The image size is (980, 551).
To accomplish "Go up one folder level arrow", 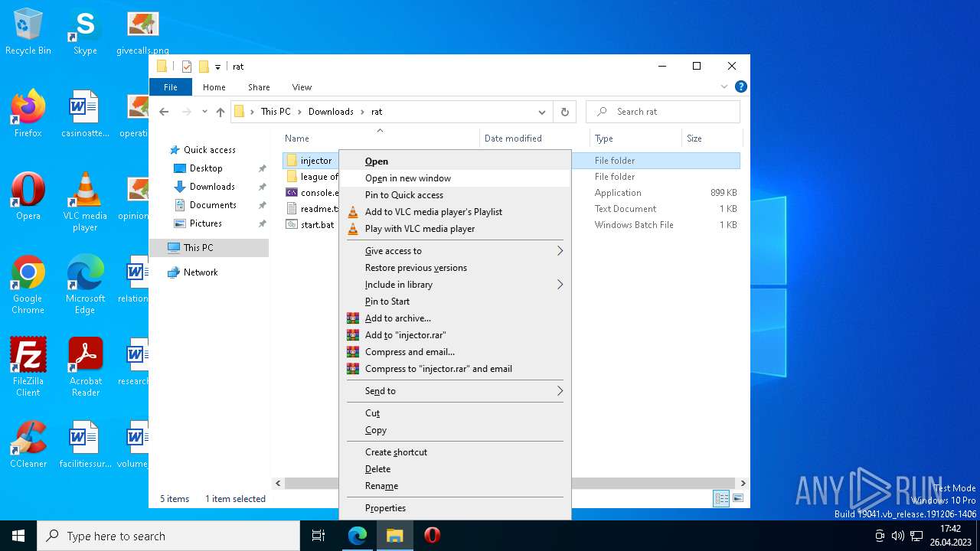I will pyautogui.click(x=220, y=112).
